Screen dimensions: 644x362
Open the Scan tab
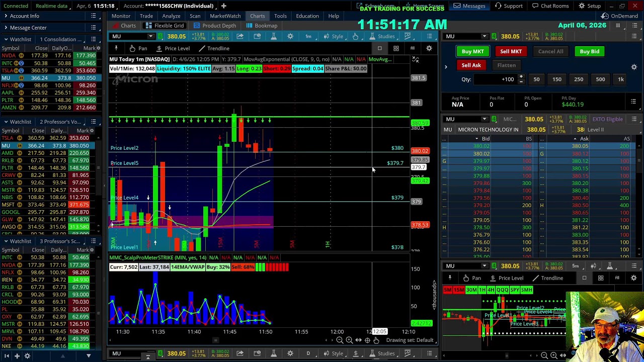pyautogui.click(x=195, y=16)
